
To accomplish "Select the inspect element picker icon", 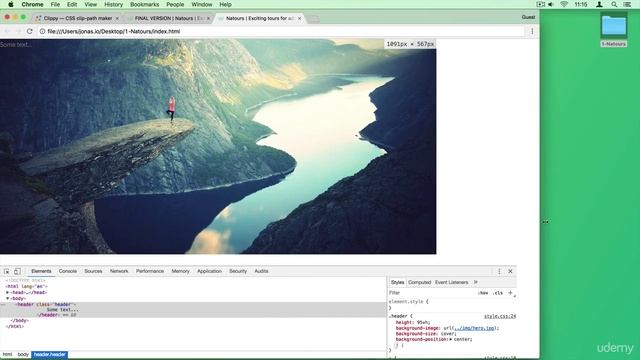I will (7, 271).
